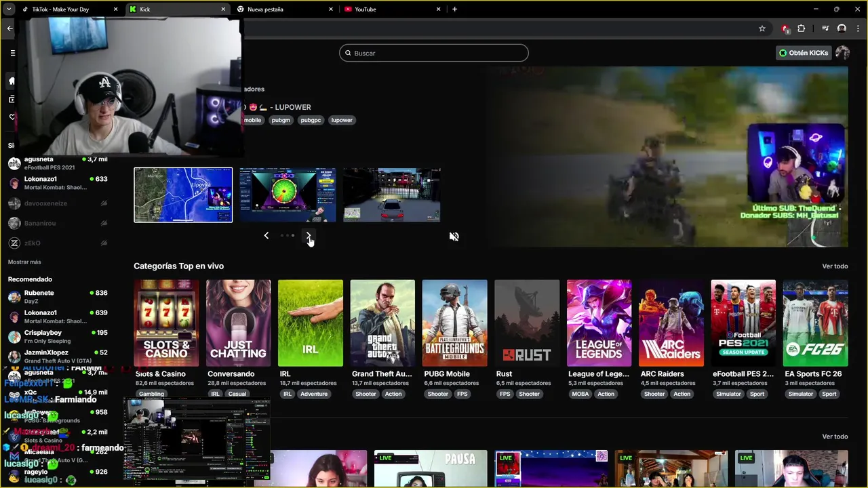This screenshot has height=488, width=868.
Task: Click the lupower tag
Action: click(342, 120)
